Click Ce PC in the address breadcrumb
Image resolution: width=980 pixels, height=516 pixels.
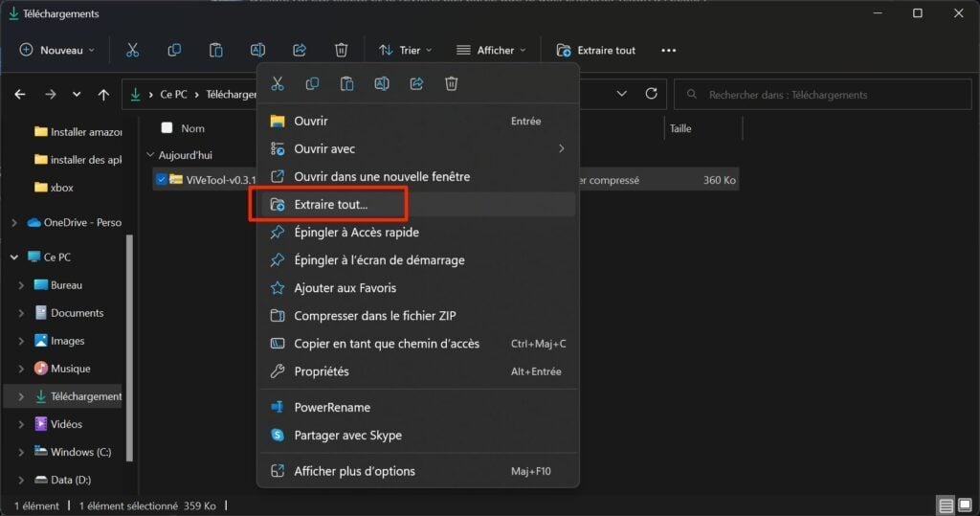click(173, 95)
